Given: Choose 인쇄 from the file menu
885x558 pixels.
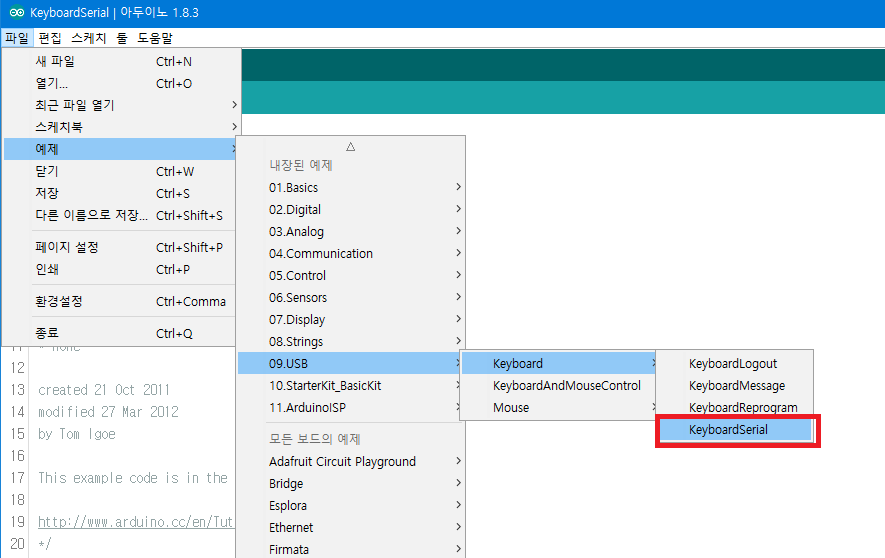Looking at the screenshot, I should pyautogui.click(x=119, y=270).
